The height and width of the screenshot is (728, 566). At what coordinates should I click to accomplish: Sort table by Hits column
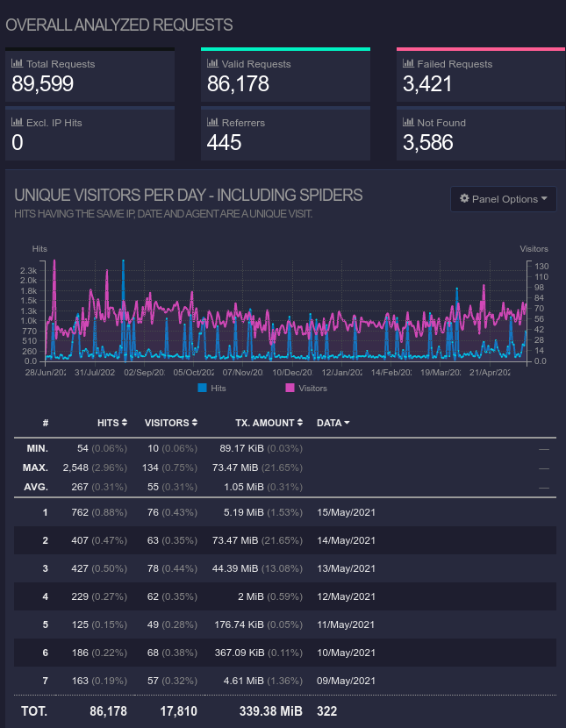coord(112,423)
